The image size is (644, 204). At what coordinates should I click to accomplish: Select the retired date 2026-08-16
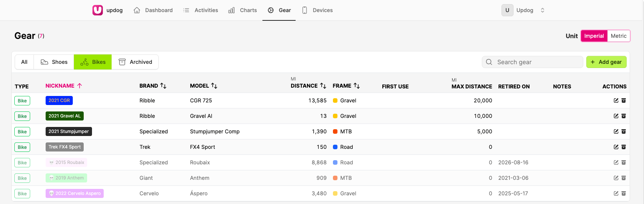click(513, 162)
